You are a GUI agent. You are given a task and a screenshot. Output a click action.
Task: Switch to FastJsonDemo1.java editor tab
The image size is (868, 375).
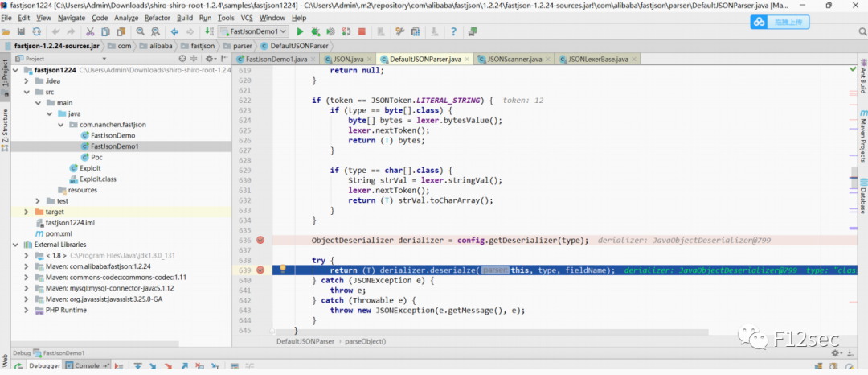[276, 59]
